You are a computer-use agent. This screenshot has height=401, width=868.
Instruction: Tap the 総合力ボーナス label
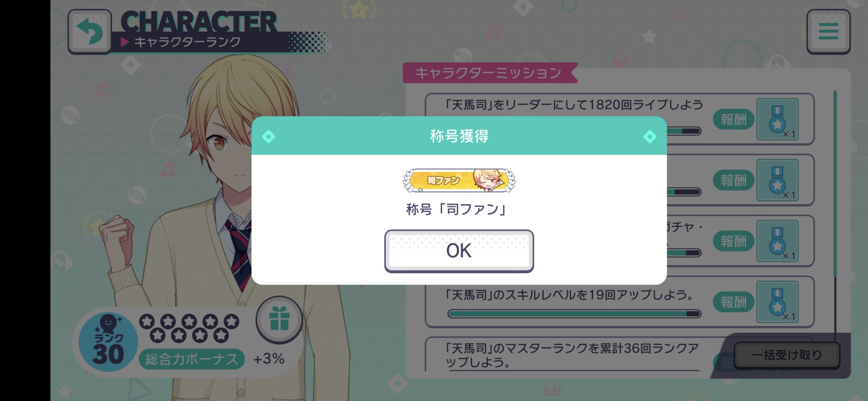[191, 359]
